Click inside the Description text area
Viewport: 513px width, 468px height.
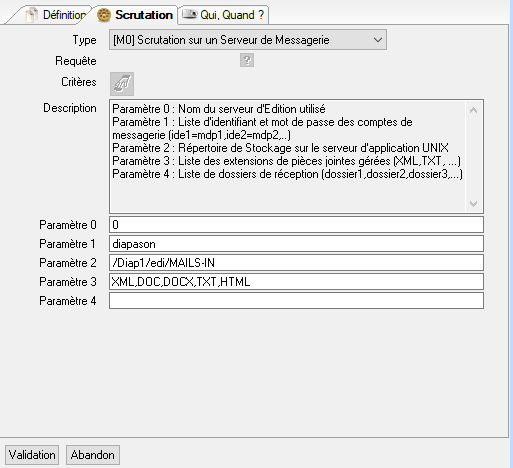coord(287,156)
